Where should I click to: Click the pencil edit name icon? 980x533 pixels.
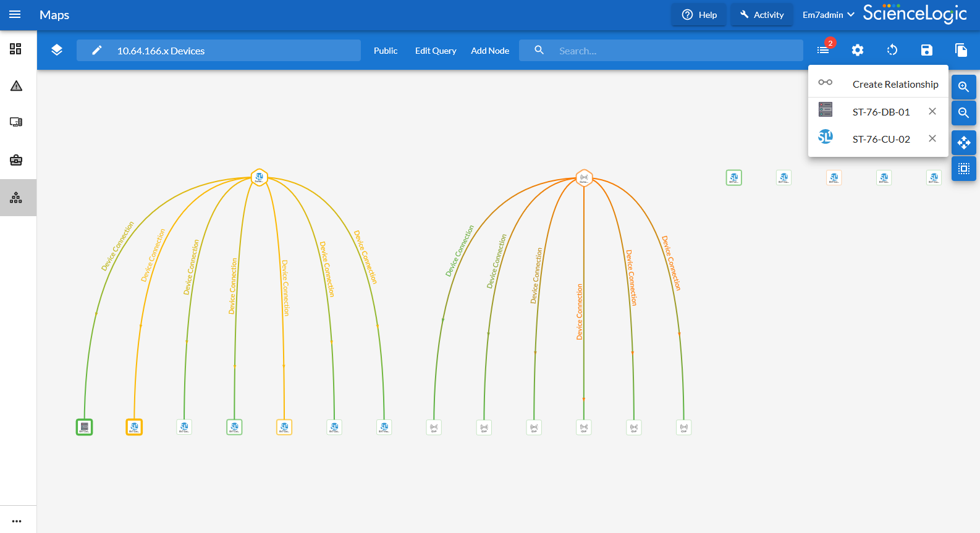click(x=97, y=51)
